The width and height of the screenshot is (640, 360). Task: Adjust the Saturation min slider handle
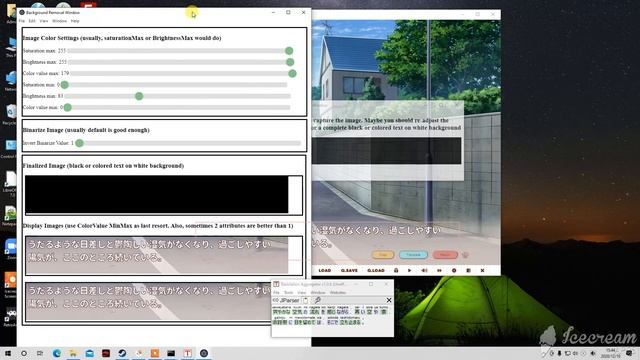64,85
